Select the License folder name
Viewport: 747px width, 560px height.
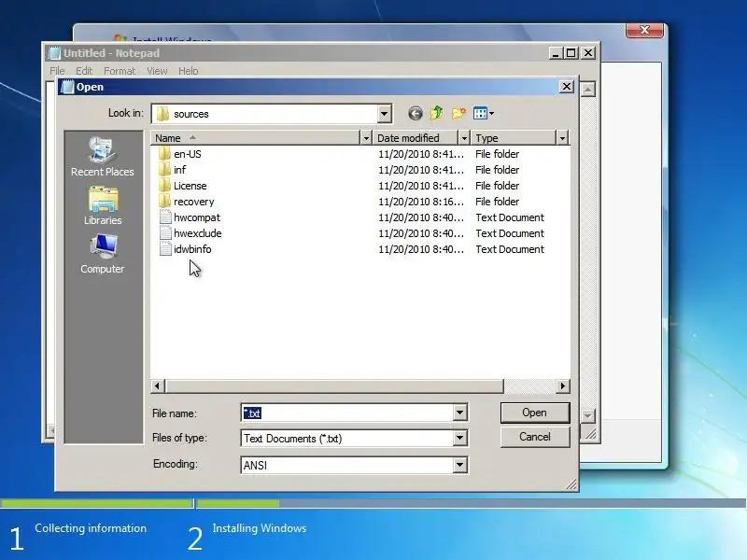(190, 186)
